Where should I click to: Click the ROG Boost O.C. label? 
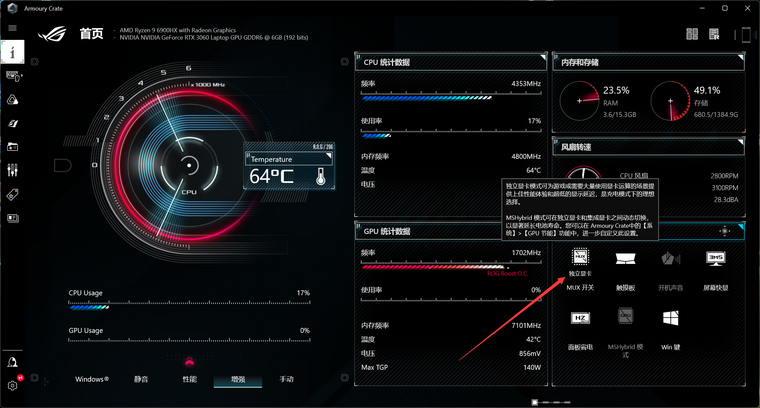[507, 274]
